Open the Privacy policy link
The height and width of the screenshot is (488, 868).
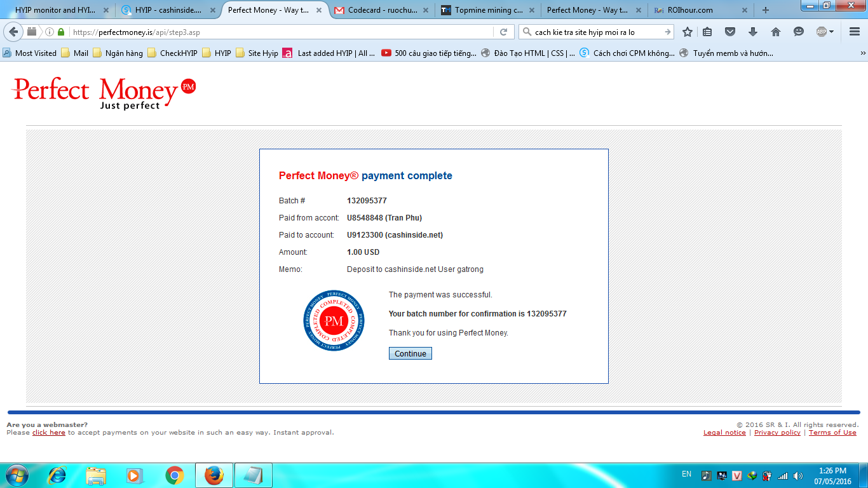[x=777, y=433]
